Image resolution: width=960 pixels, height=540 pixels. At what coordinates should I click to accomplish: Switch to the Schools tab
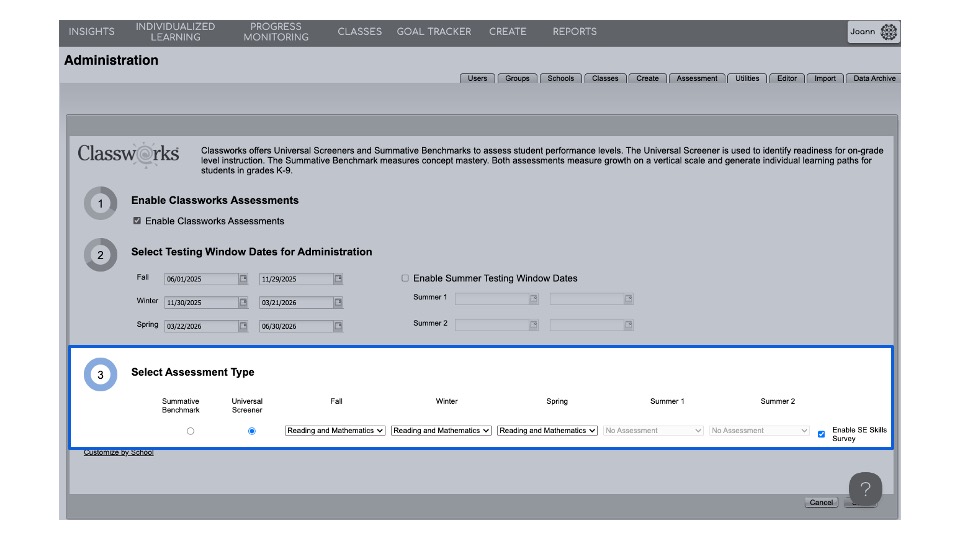561,78
